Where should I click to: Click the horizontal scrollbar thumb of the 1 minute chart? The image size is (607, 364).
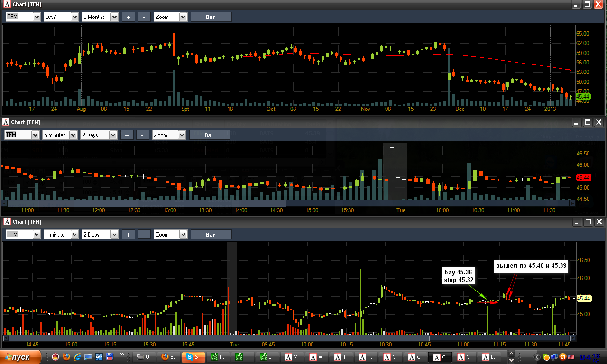click(x=499, y=338)
